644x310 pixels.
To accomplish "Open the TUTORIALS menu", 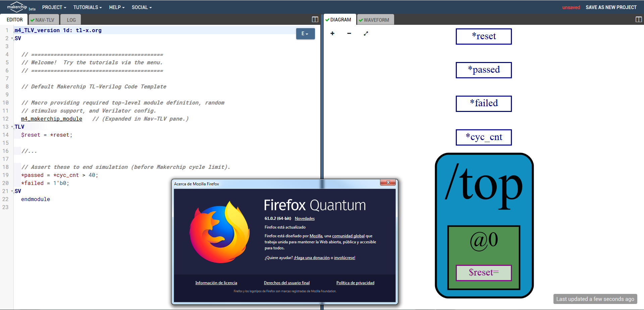I will click(87, 7).
